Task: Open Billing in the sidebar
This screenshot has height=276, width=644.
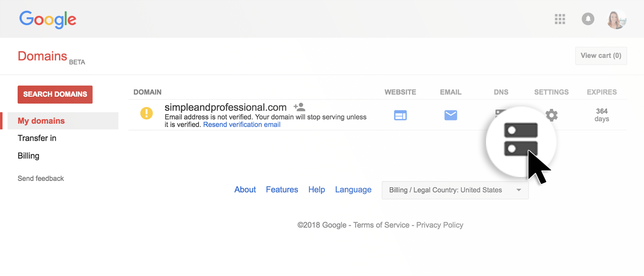Action: (x=28, y=156)
